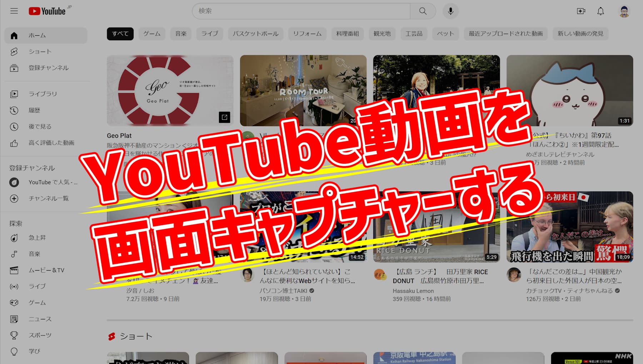Open スポーツ trophy sidebar icon
This screenshot has width=643, height=364.
(x=14, y=335)
